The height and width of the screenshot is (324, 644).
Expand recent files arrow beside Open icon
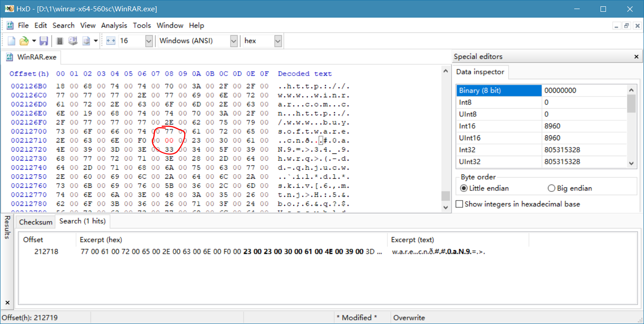coord(34,41)
